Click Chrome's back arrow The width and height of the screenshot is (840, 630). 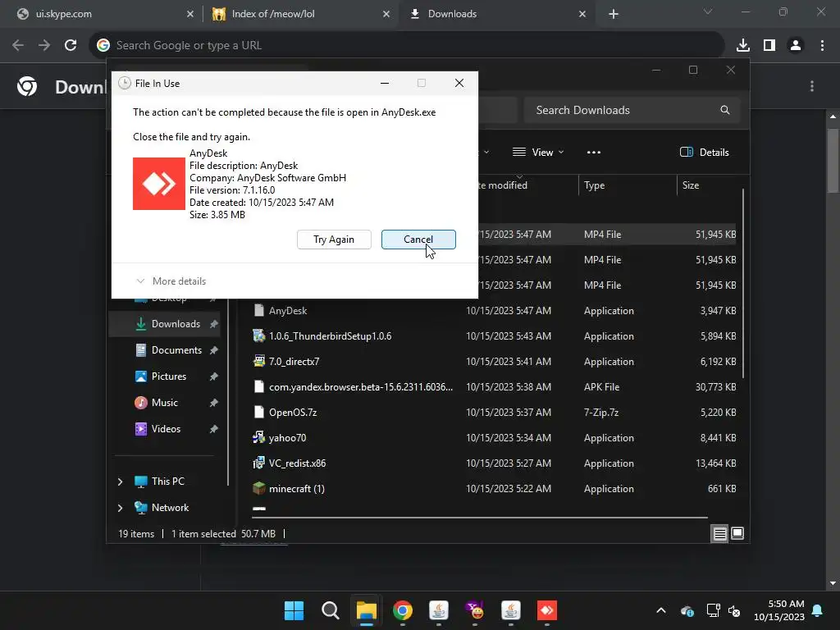(18, 46)
